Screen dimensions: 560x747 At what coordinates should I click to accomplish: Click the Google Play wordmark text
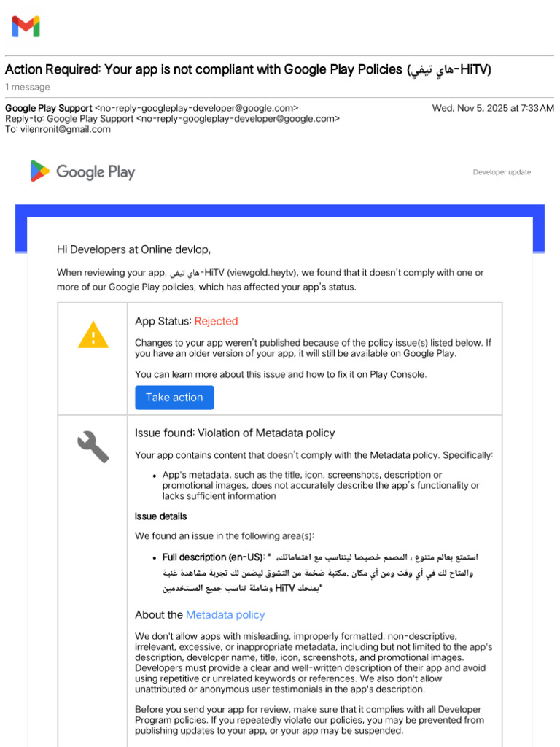pos(96,172)
